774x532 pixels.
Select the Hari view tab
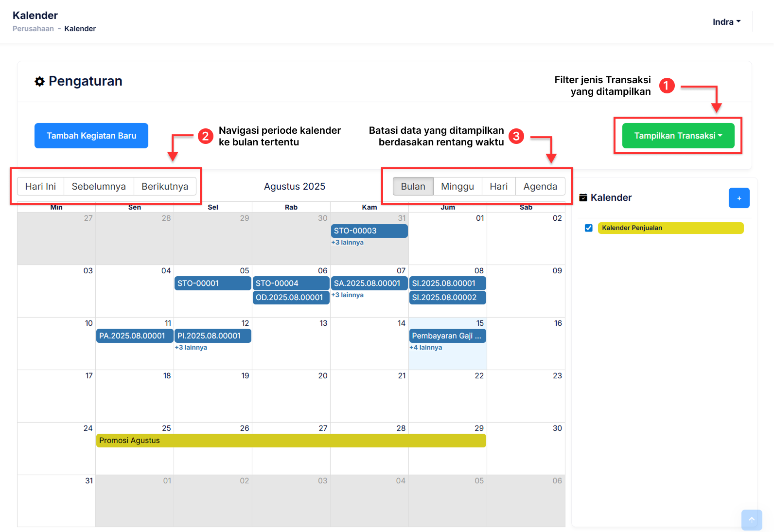(498, 186)
